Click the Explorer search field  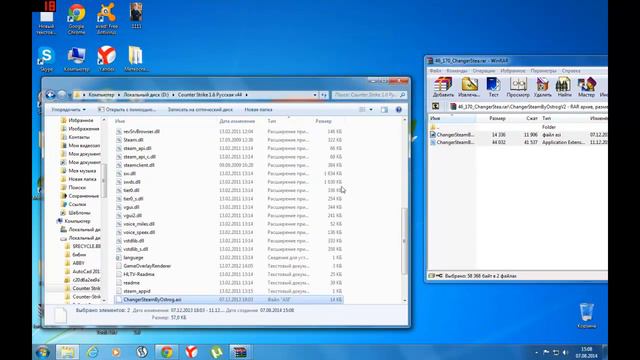369,95
